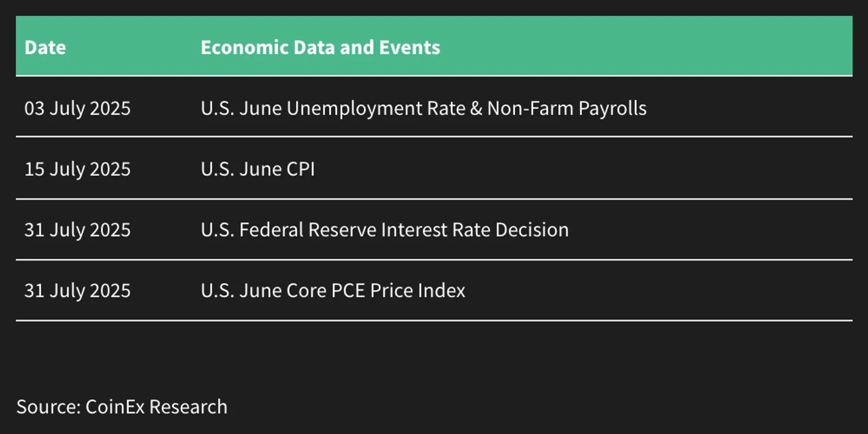Image resolution: width=868 pixels, height=434 pixels.
Task: Select U.S. June Core PCE Price Index
Action: point(333,291)
